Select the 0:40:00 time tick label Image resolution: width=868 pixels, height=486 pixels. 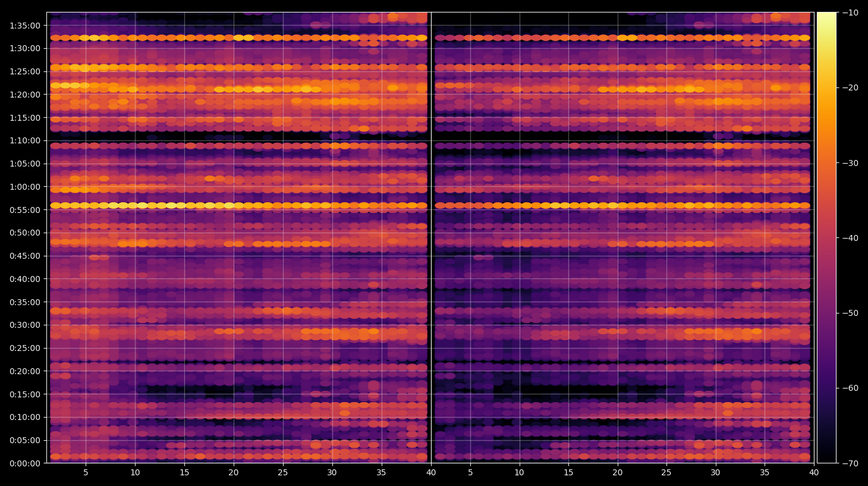(25, 279)
